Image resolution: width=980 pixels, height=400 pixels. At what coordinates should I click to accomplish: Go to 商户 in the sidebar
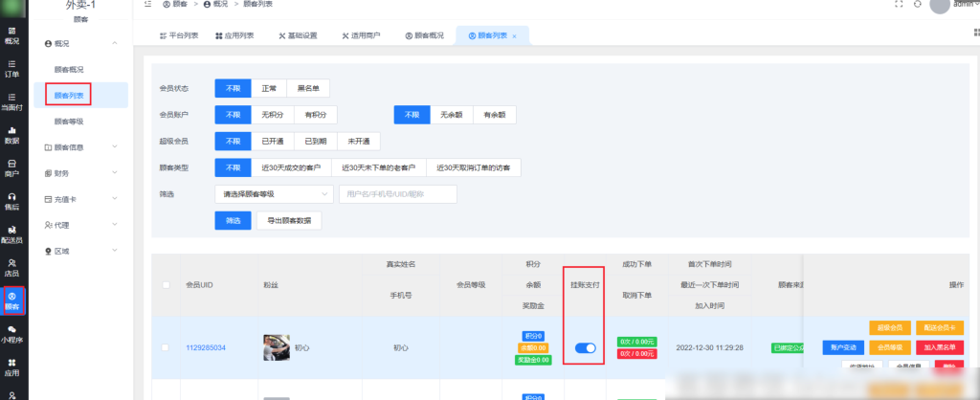point(11,168)
